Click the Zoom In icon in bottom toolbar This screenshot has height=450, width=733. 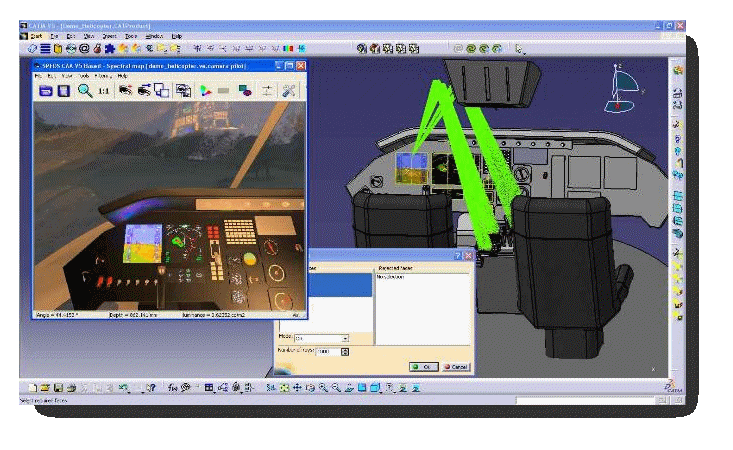tap(322, 387)
